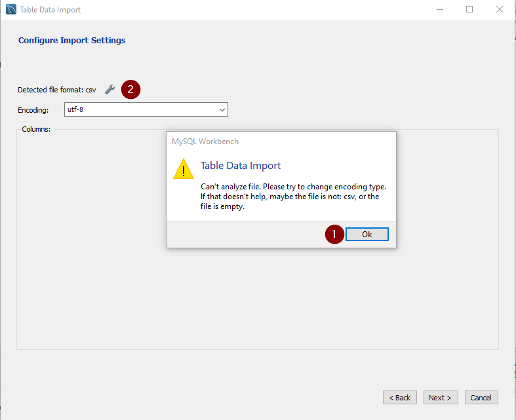Click the Encoding field label

click(x=33, y=110)
